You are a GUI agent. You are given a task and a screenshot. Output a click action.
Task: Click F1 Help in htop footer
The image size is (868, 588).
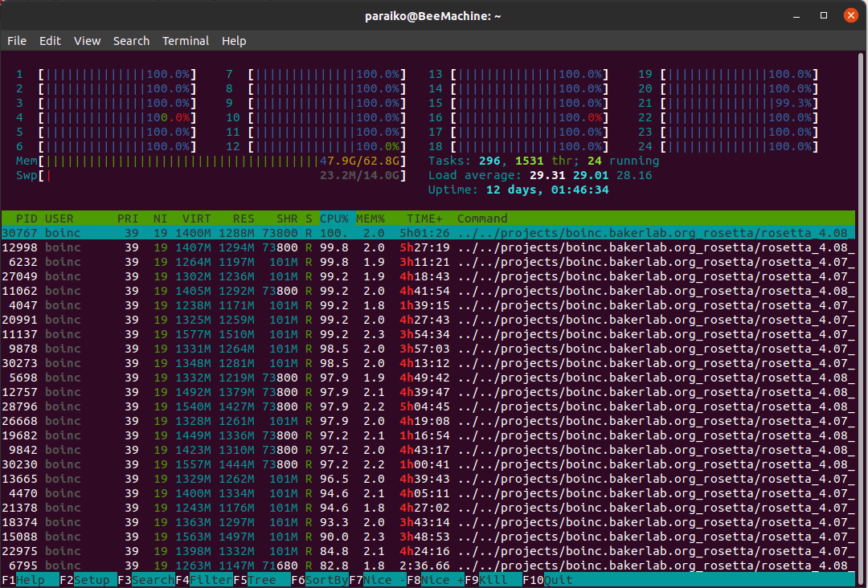point(30,580)
